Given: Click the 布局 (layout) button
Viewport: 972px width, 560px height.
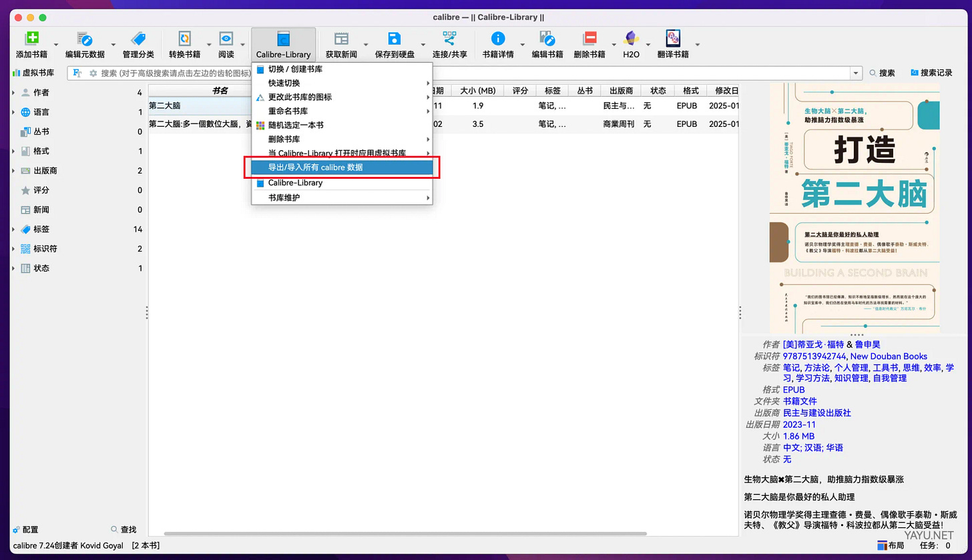Looking at the screenshot, I should coord(891,545).
